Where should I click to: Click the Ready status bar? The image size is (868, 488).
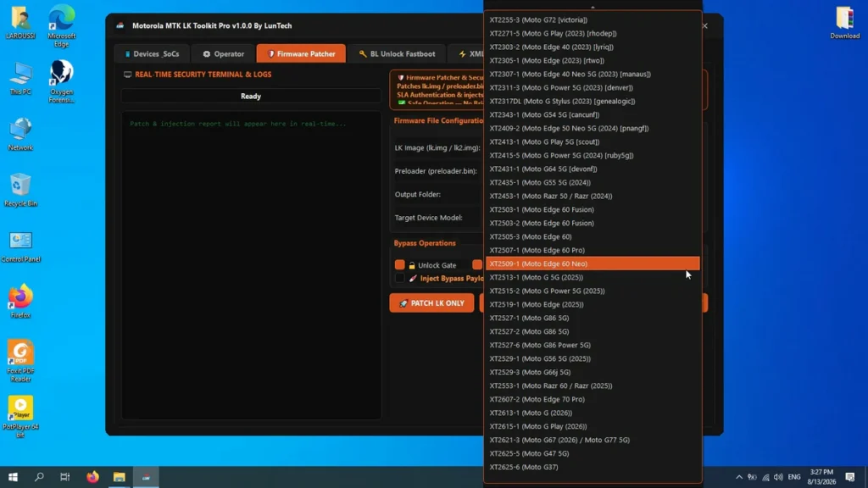(x=251, y=97)
